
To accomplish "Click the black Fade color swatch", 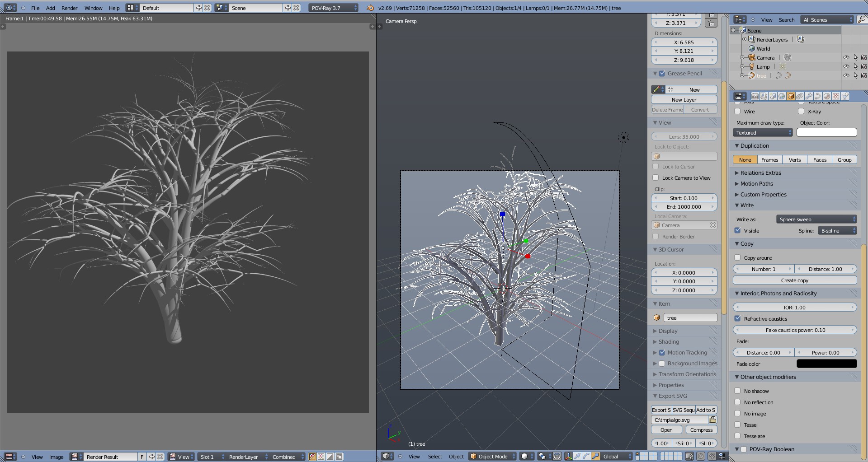I will (826, 364).
